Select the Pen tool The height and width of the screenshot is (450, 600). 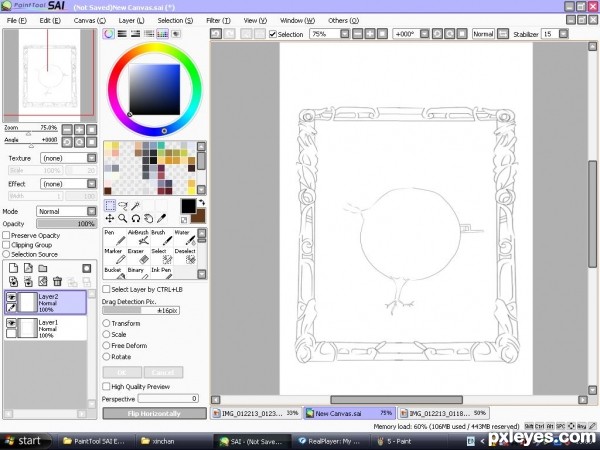tap(115, 237)
